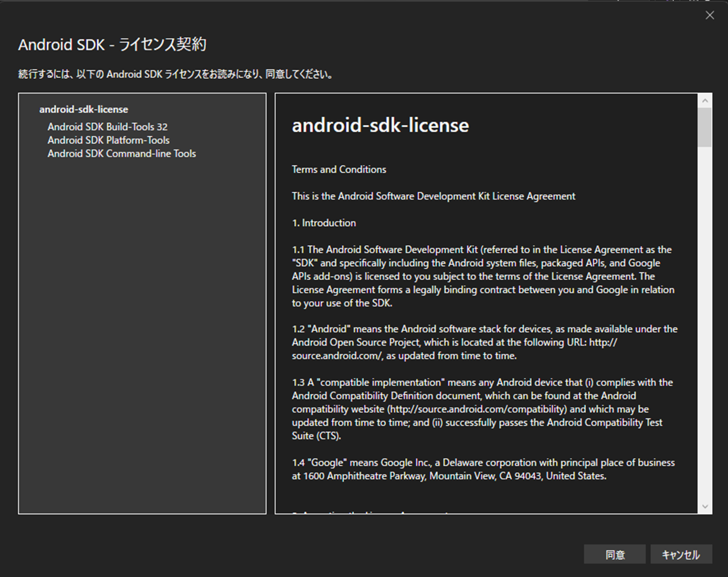
Task: Click the '1. Introduction' heading
Action: [x=324, y=223]
